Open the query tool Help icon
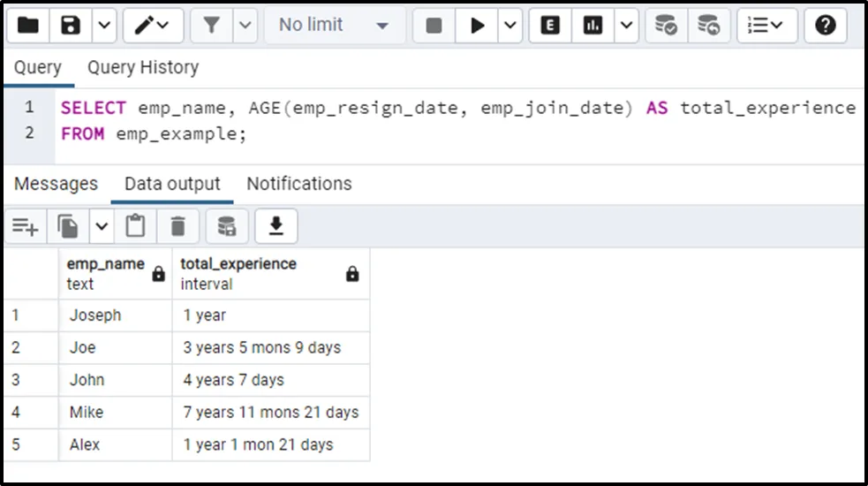The height and width of the screenshot is (486, 868). (826, 26)
